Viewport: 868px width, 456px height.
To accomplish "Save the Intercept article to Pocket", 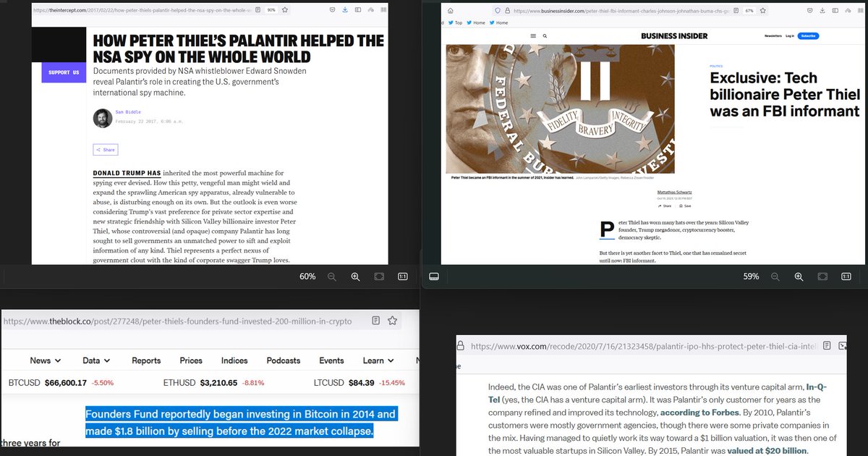I will pos(332,9).
